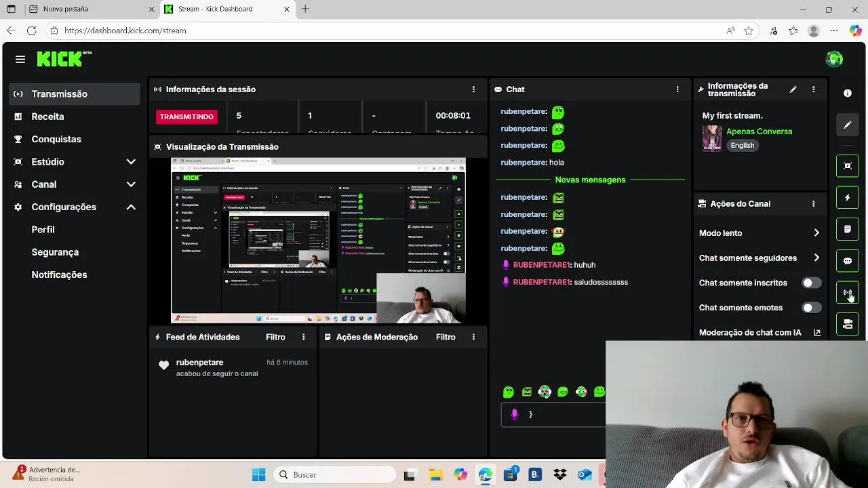Enable Chat somente emotes toggle

[811, 308]
